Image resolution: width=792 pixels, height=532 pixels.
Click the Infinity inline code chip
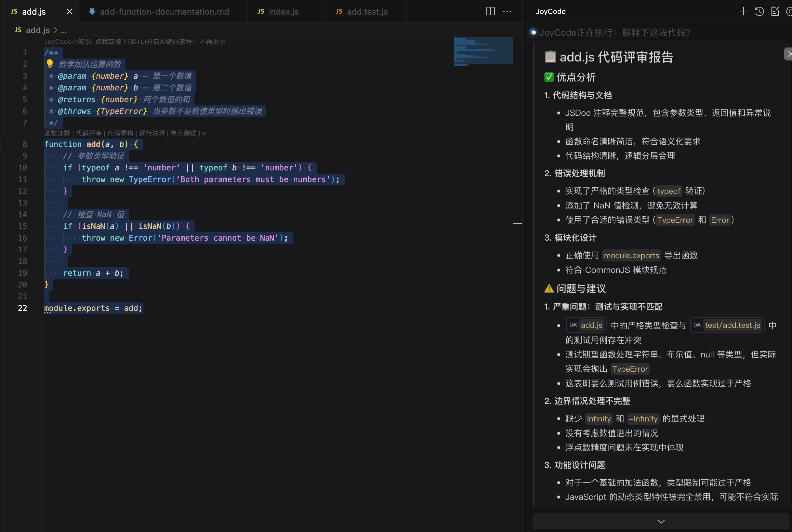[x=599, y=419]
